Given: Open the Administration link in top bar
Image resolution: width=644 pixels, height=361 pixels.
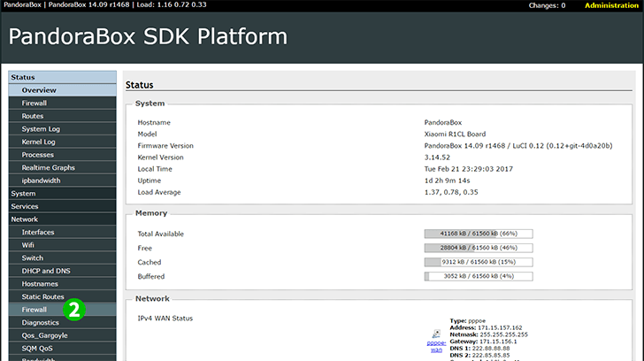Looking at the screenshot, I should point(611,5).
